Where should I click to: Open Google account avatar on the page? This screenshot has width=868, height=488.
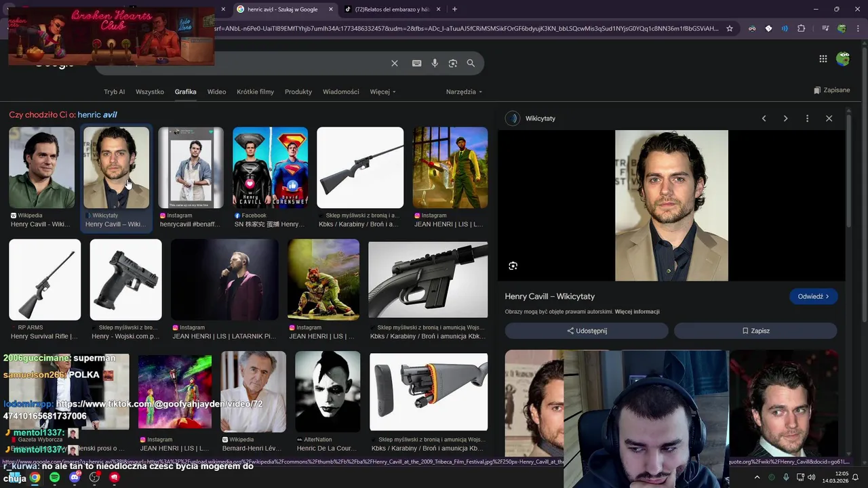(843, 59)
